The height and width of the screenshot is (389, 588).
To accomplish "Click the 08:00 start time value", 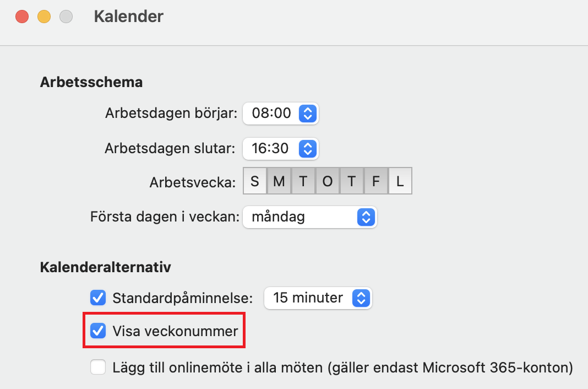I will pos(271,114).
